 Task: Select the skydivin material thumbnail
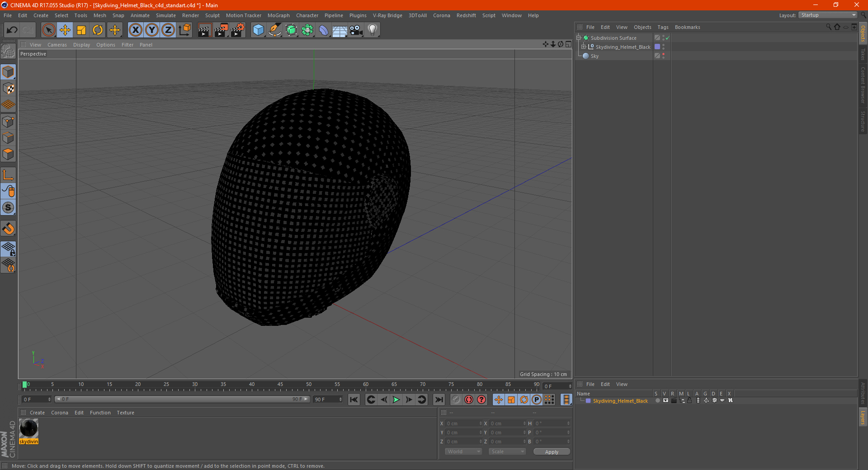(29, 428)
